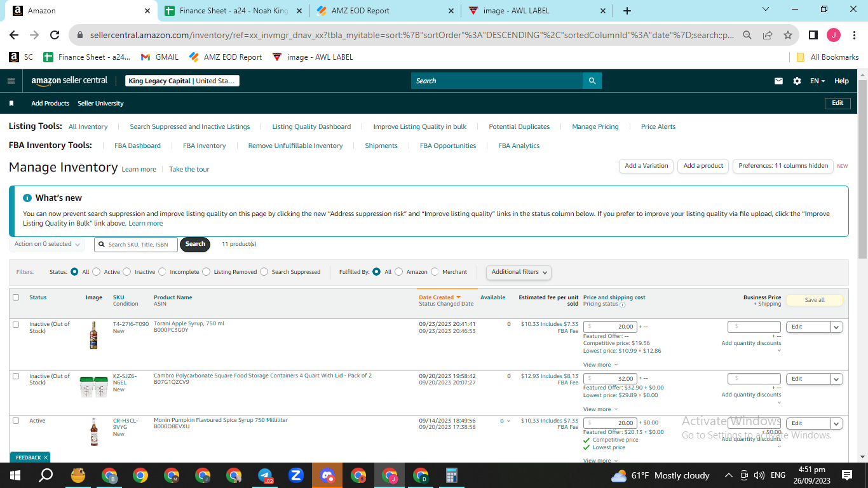Open Listing Quality Dashboard link
Image resolution: width=868 pixels, height=488 pixels.
pyautogui.click(x=311, y=127)
